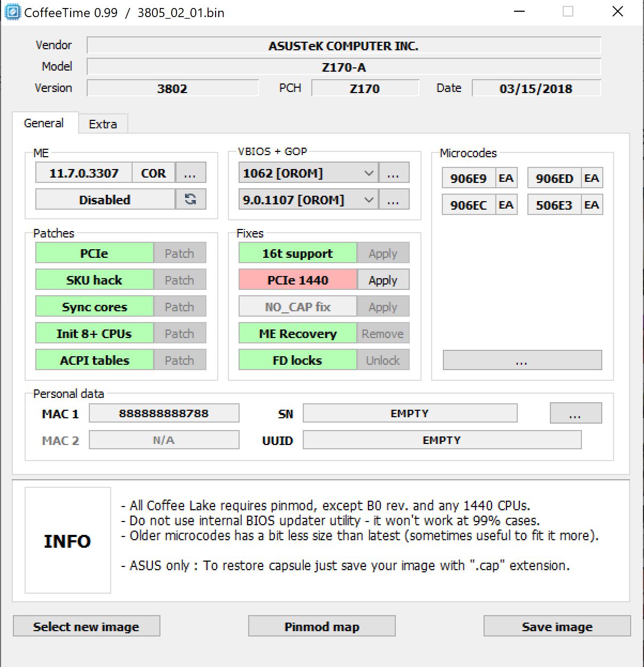Click the CoffeeTime app icon in title bar

[12, 12]
